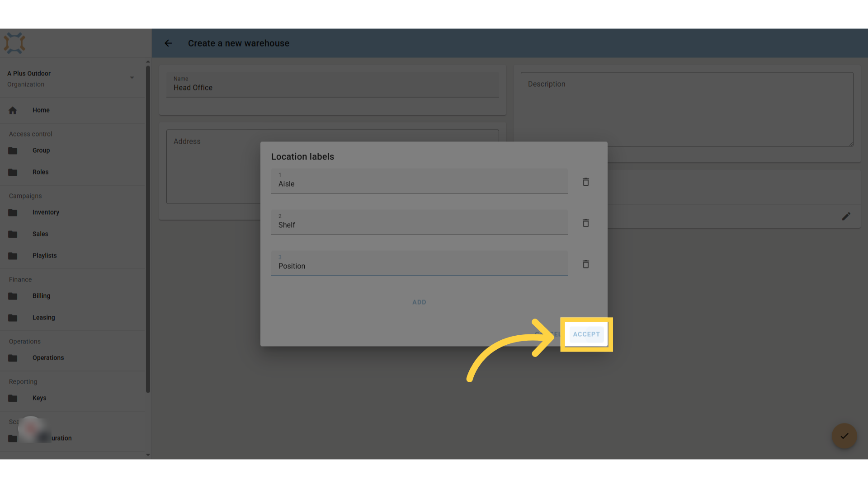Remove the Position label with trash icon

[585, 264]
